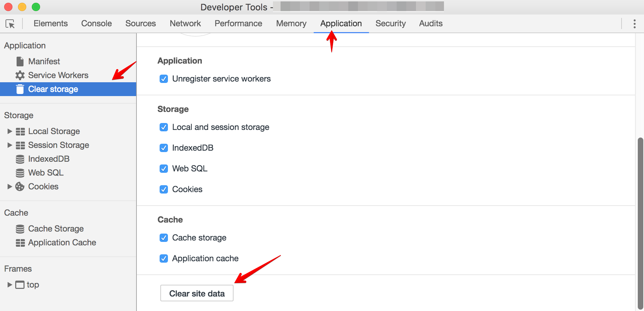This screenshot has width=644, height=311.
Task: Disable Local and session storage clearing
Action: click(163, 127)
